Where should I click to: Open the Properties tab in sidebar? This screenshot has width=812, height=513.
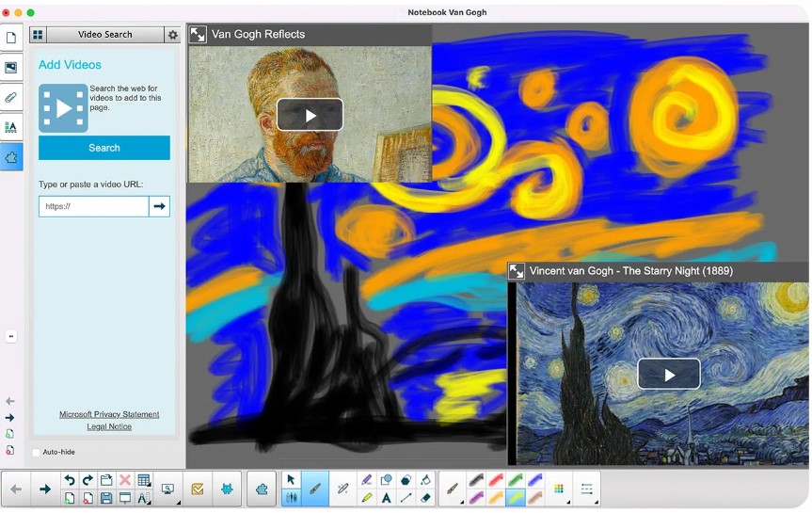(x=11, y=127)
